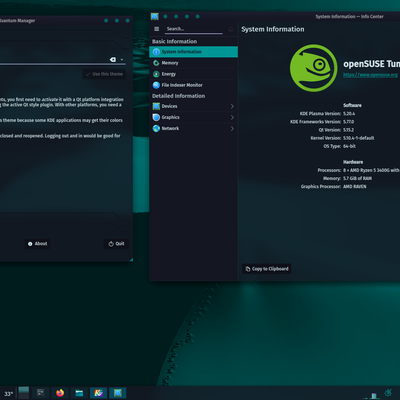Select the Memory sidebar entry
The height and width of the screenshot is (400, 400).
pyautogui.click(x=193, y=63)
